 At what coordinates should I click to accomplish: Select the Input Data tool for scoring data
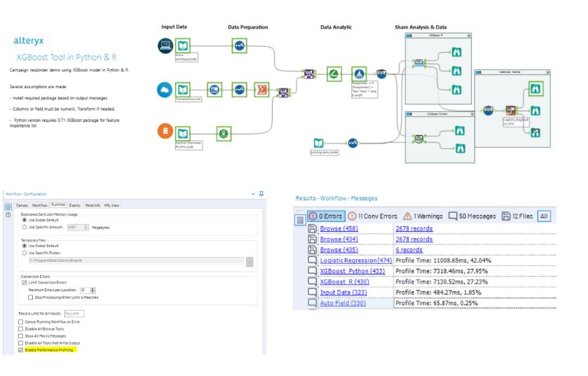318,143
